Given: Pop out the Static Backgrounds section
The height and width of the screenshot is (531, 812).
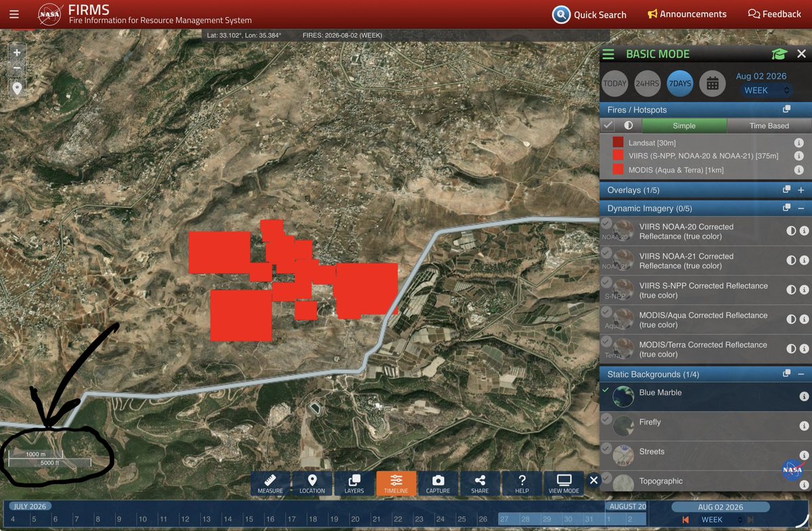Looking at the screenshot, I should (x=786, y=374).
